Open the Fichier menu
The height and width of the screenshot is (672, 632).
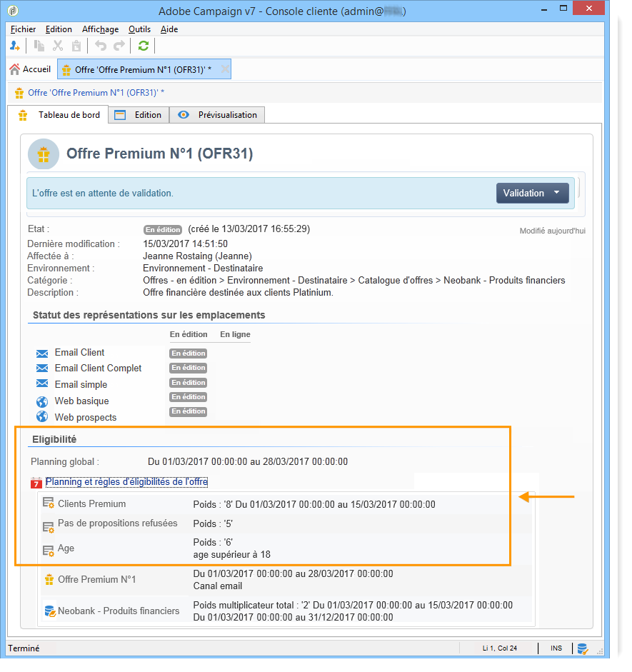coord(23,29)
